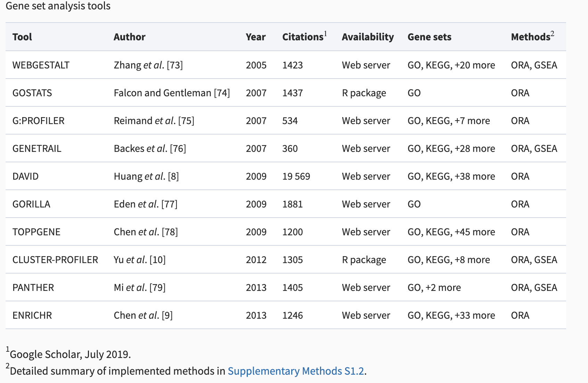This screenshot has height=383, width=588.
Task: Click the Methods column header
Action: point(530,37)
